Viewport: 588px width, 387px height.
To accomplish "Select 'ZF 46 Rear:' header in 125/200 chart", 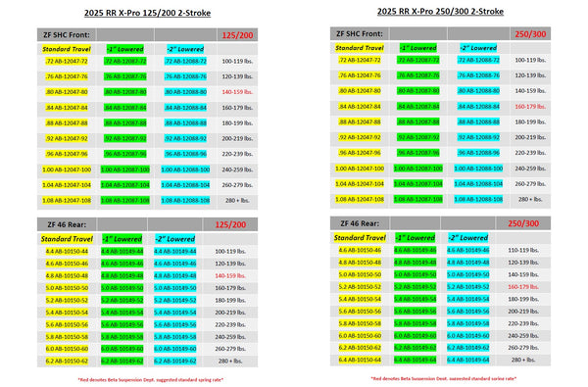I will point(67,224).
